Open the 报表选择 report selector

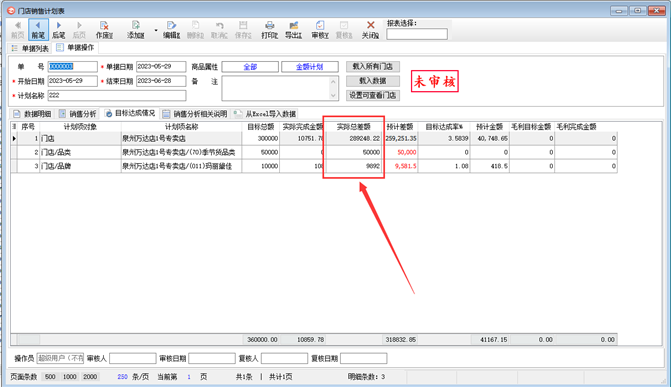point(417,34)
